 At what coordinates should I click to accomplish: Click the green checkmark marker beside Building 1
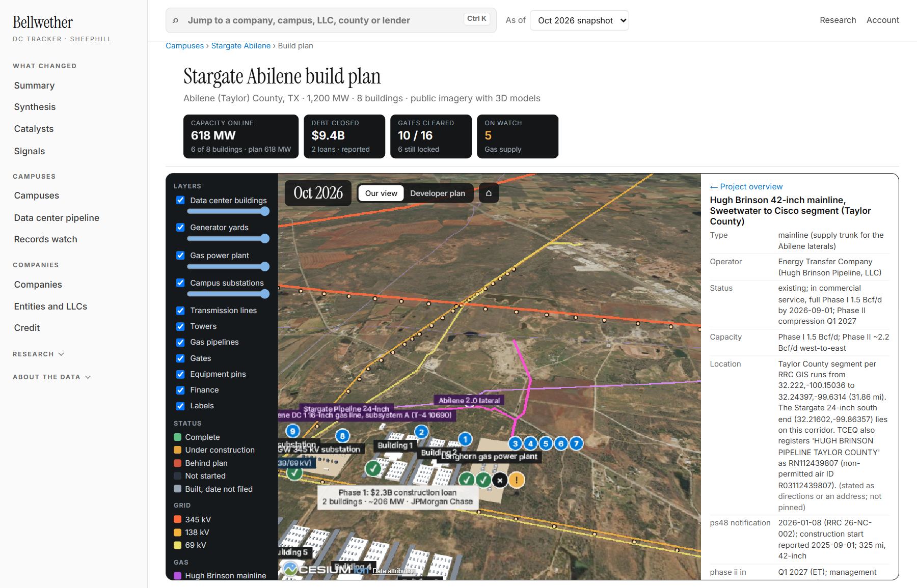pyautogui.click(x=373, y=468)
